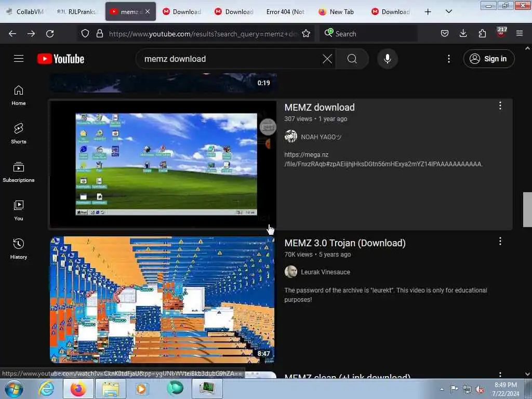Open History in YouTube sidebar
Screen dimensions: 532x399
(x=19, y=249)
